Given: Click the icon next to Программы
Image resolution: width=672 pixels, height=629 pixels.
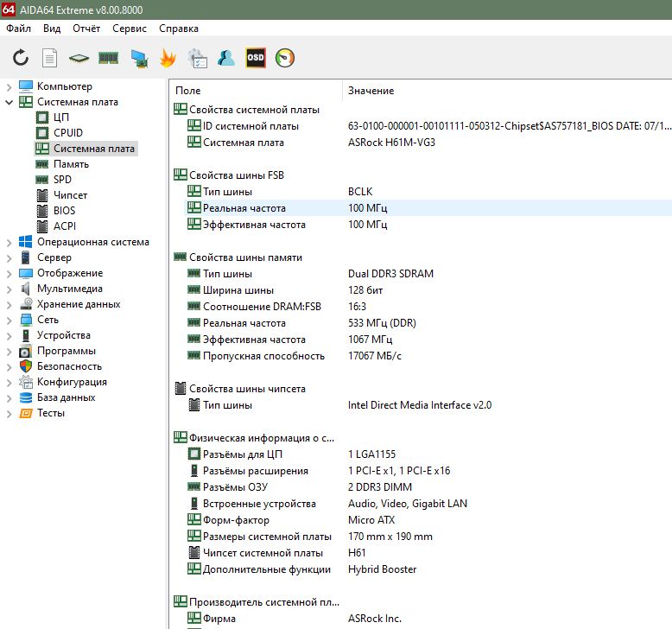Looking at the screenshot, I should (x=26, y=351).
